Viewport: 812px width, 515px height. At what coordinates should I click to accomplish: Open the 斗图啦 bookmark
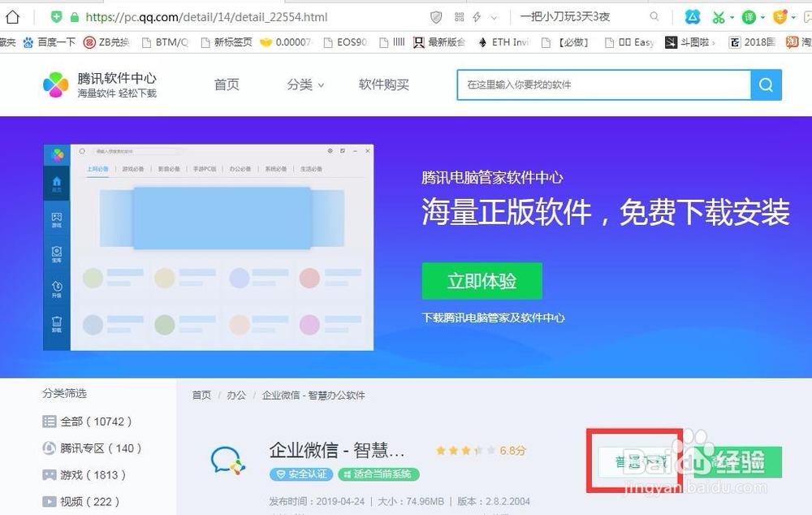pos(689,42)
